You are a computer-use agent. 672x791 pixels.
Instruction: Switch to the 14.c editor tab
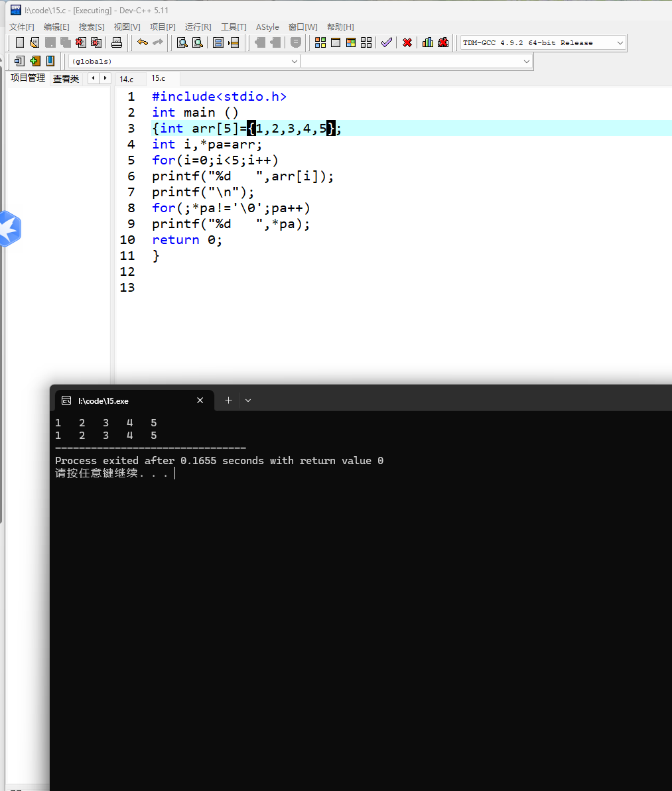point(127,79)
